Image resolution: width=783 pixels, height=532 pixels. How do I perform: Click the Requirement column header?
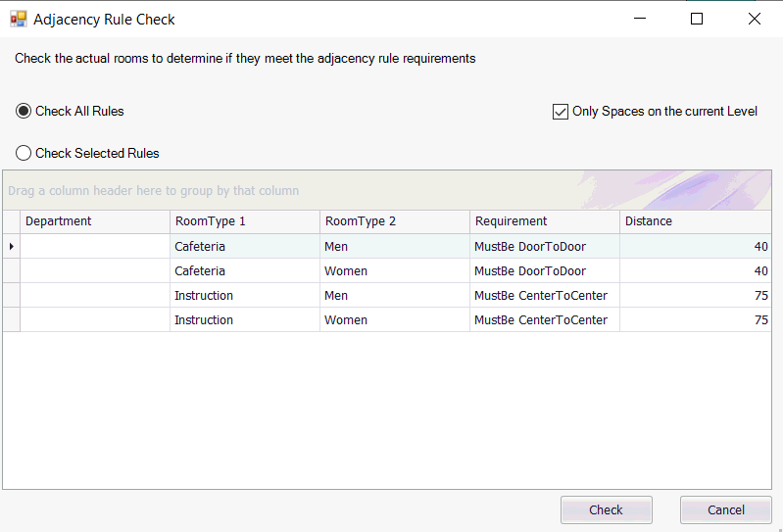click(x=544, y=221)
